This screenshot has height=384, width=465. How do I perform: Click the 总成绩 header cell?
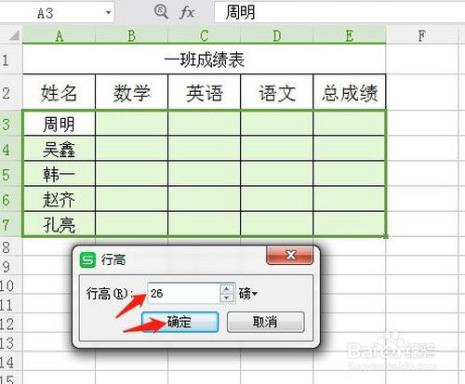(350, 92)
